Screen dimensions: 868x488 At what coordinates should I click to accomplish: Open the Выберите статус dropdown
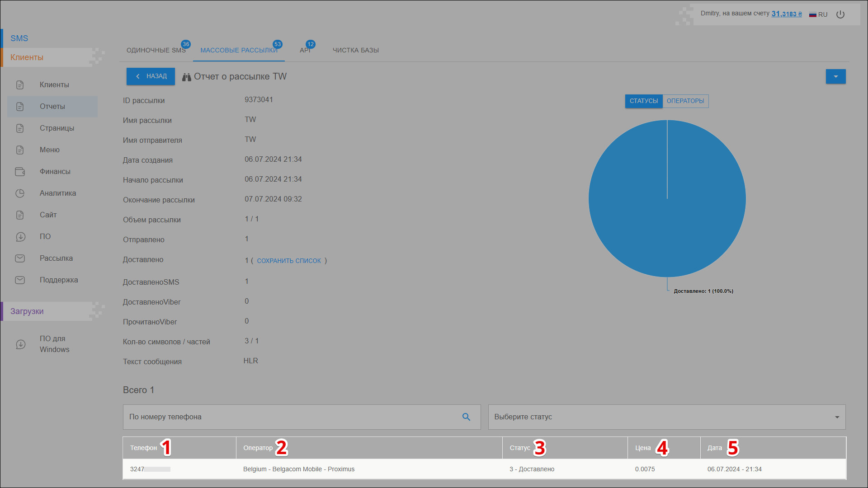[666, 417]
